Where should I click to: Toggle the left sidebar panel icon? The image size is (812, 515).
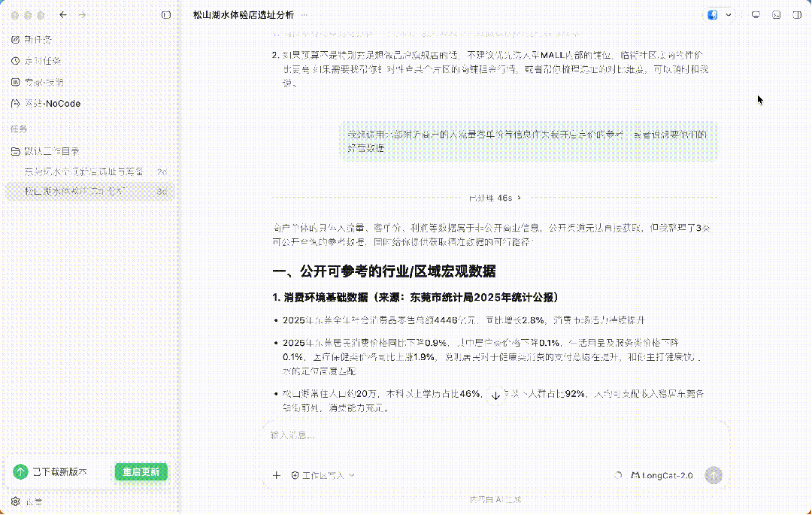[x=165, y=15]
